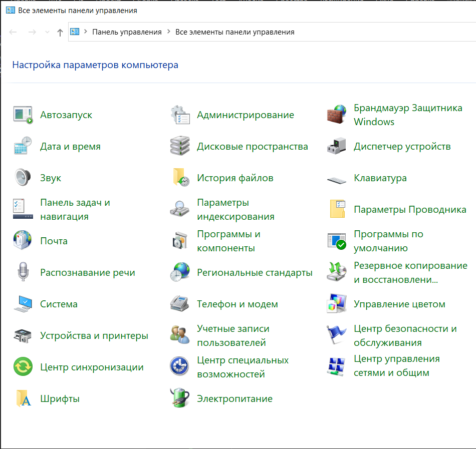Click the Параметры Проводника folder icon
Screen dimensions: 476x449
pyautogui.click(x=337, y=210)
